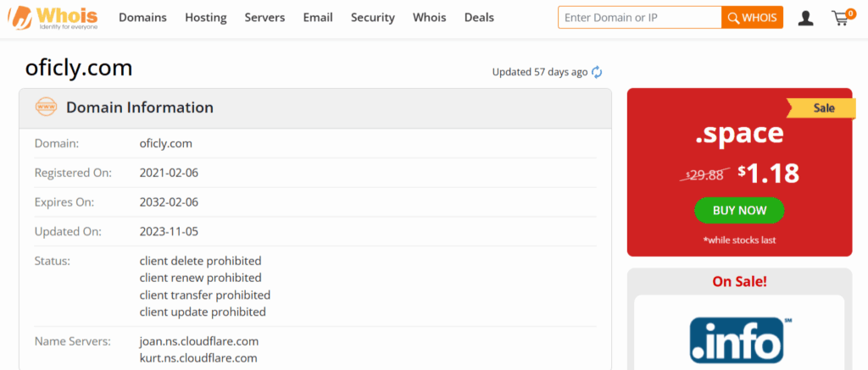The image size is (868, 370).
Task: Click the client transfer prohibited status
Action: tap(205, 295)
